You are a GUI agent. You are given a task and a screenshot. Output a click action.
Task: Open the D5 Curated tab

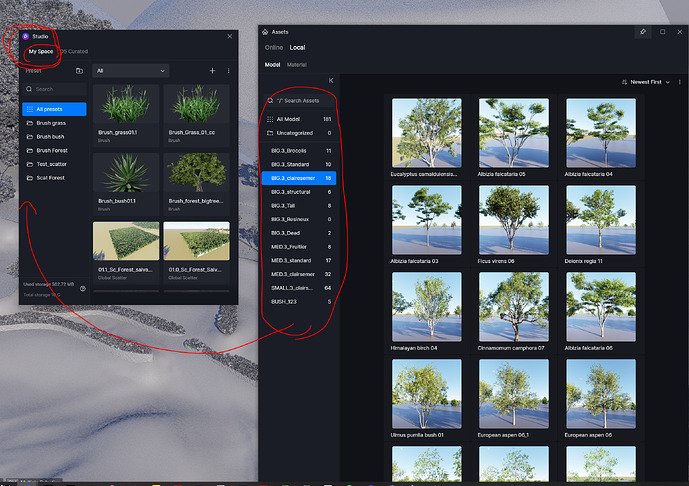coord(74,51)
